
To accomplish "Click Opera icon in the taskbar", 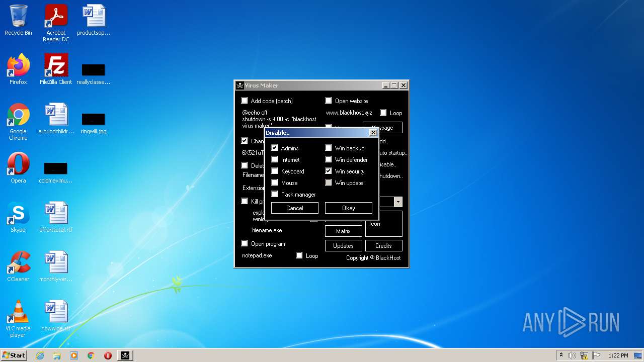I will pyautogui.click(x=108, y=355).
